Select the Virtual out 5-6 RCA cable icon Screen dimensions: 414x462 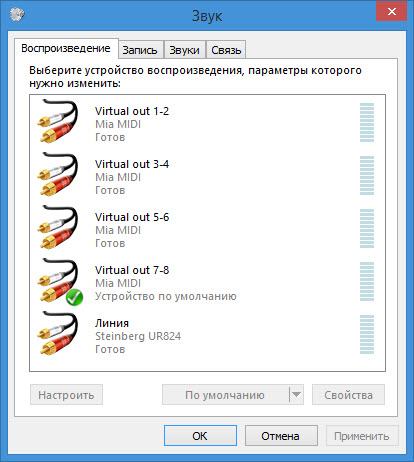click(x=59, y=227)
